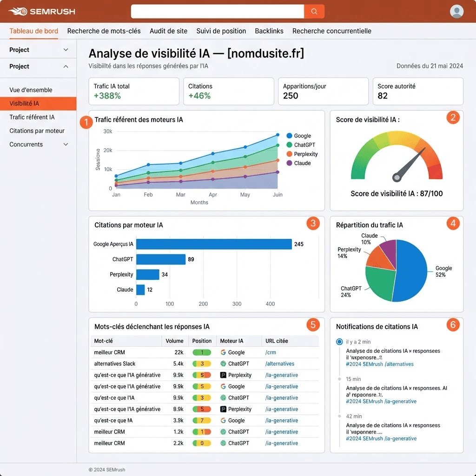Click the Apparitions/jour 250 card
Screen dimensions: 476x476
324,92
